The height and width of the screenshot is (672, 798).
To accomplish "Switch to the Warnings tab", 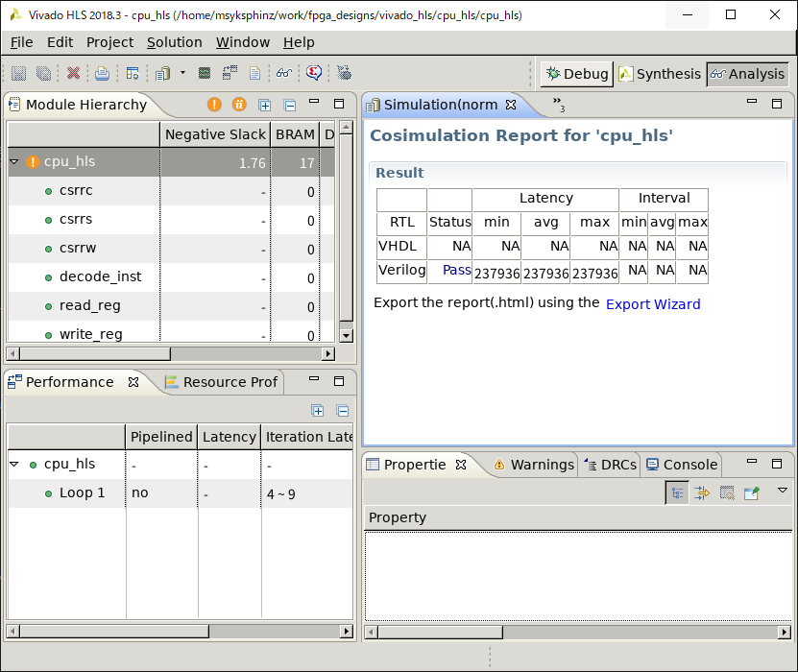I will pos(534,465).
